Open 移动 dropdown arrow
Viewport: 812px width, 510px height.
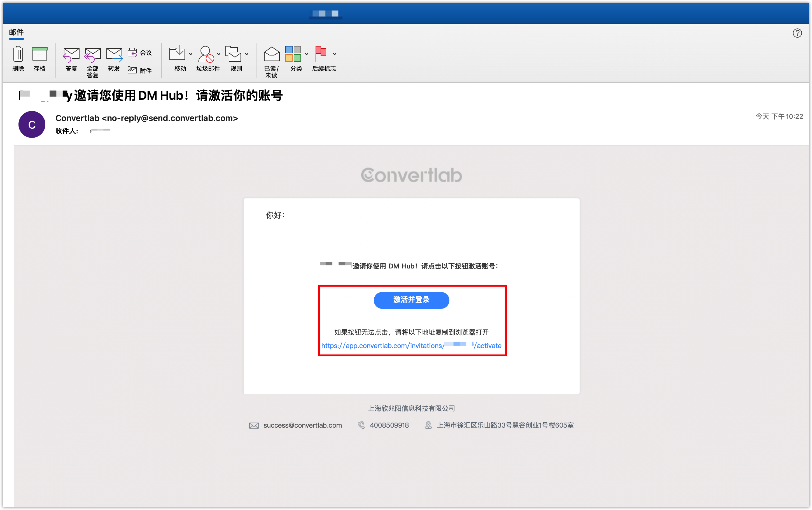(x=191, y=54)
